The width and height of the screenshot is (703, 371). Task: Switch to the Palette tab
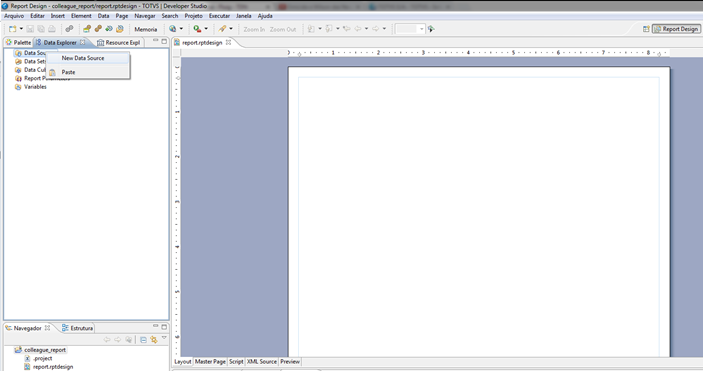pyautogui.click(x=18, y=42)
